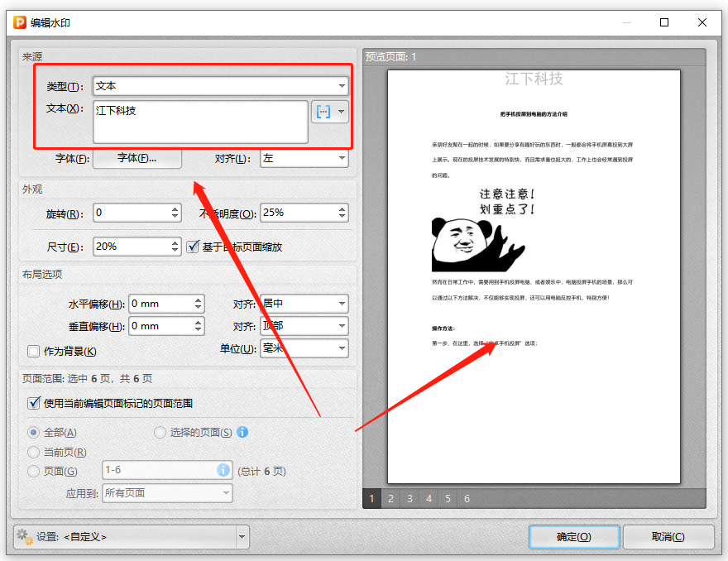
Task: Select the 选择的页面 radio button
Action: [159, 432]
